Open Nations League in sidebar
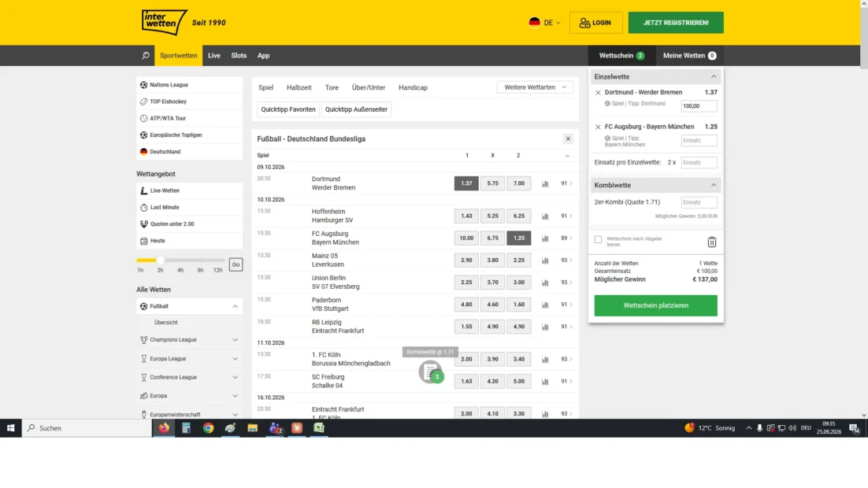The image size is (868, 488). click(189, 85)
